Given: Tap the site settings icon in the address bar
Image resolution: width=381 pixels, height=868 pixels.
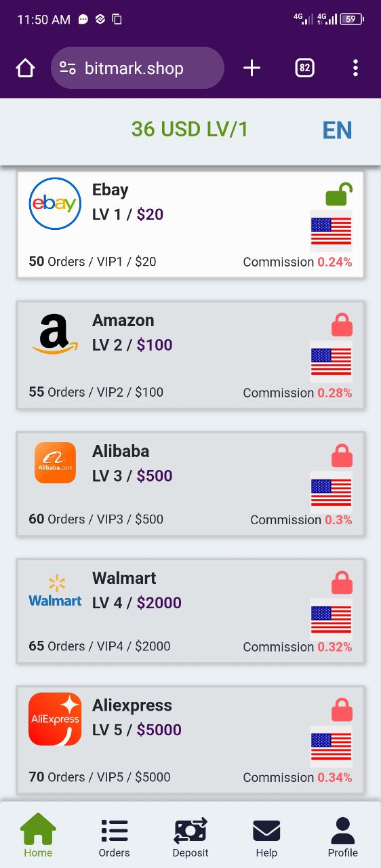Looking at the screenshot, I should [68, 68].
